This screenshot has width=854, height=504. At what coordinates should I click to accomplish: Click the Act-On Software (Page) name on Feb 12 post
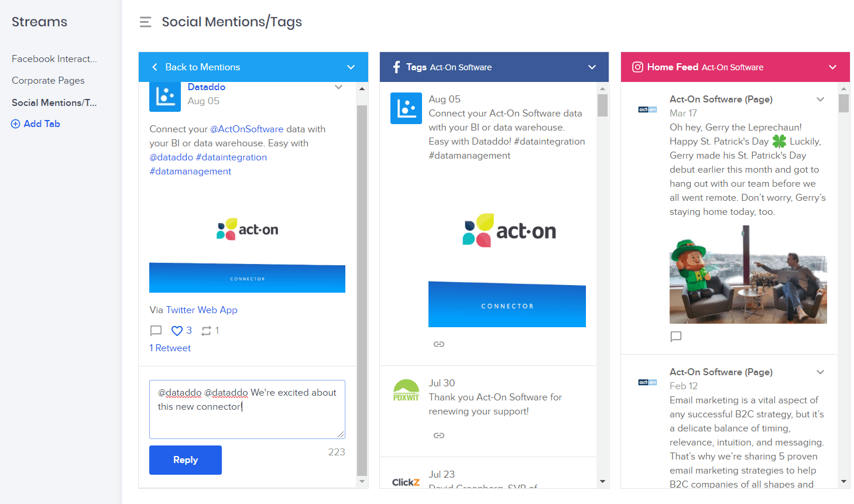721,372
